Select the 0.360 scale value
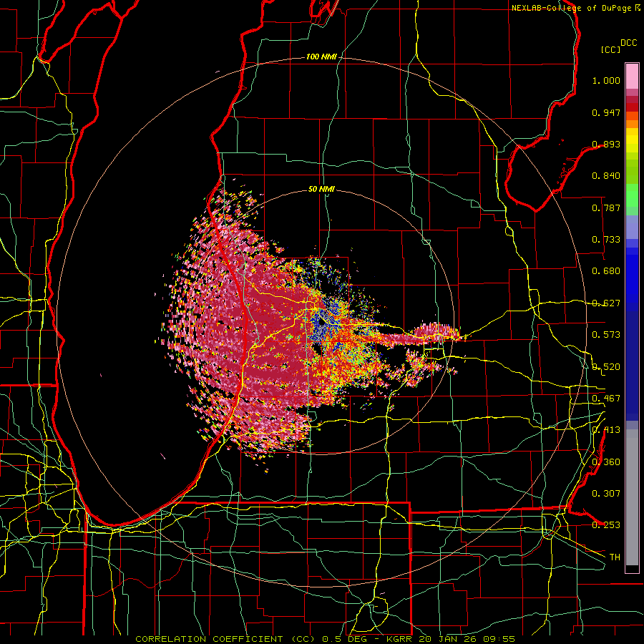The height and width of the screenshot is (644, 644). (x=606, y=462)
